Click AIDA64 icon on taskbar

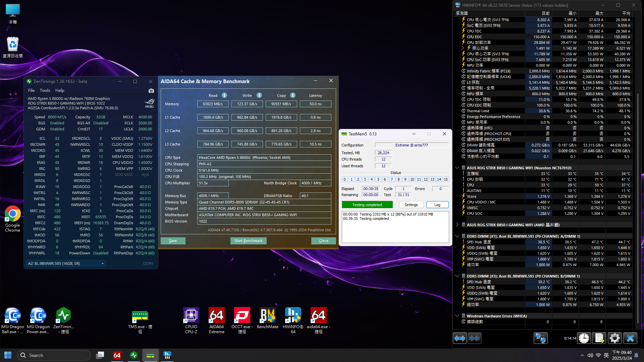[x=117, y=355]
